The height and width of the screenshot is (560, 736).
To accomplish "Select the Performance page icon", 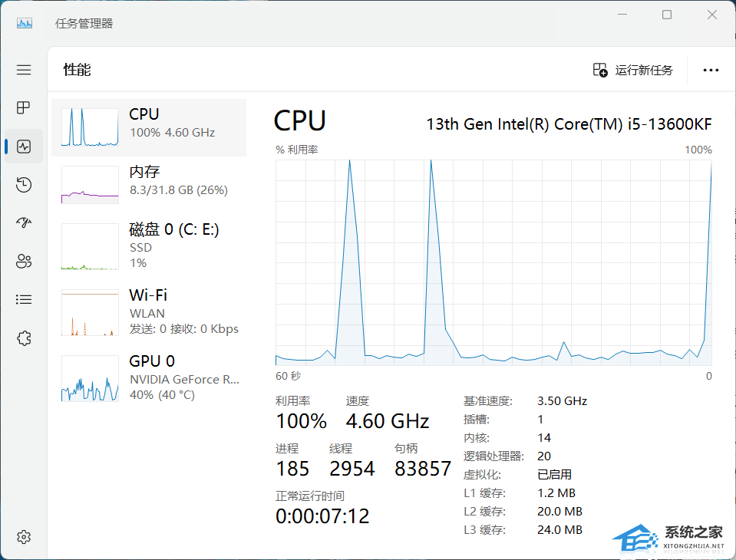I will [24, 146].
